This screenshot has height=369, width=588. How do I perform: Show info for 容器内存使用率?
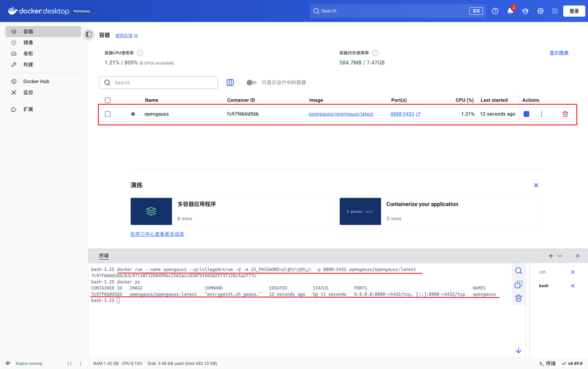coord(375,53)
